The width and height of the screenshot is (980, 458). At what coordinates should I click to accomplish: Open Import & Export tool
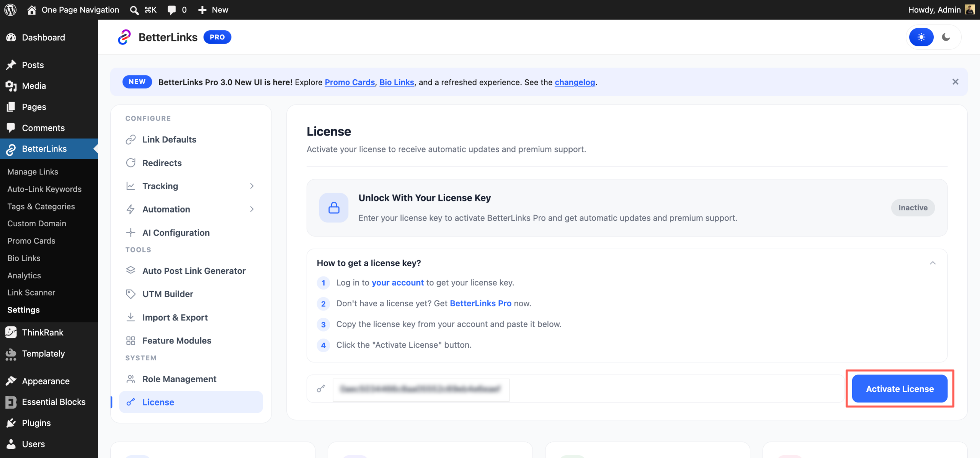click(191, 317)
